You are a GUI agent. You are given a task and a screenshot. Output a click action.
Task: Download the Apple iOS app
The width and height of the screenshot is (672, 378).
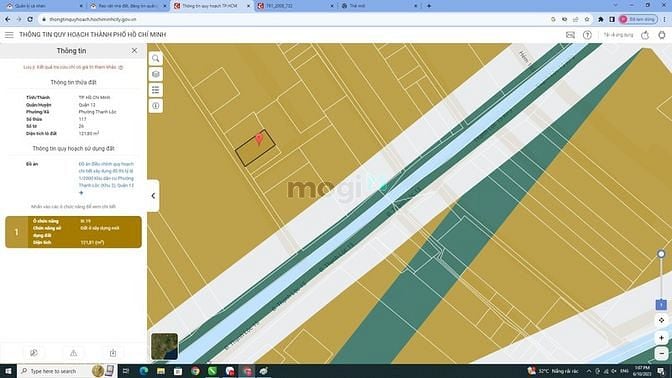point(645,35)
